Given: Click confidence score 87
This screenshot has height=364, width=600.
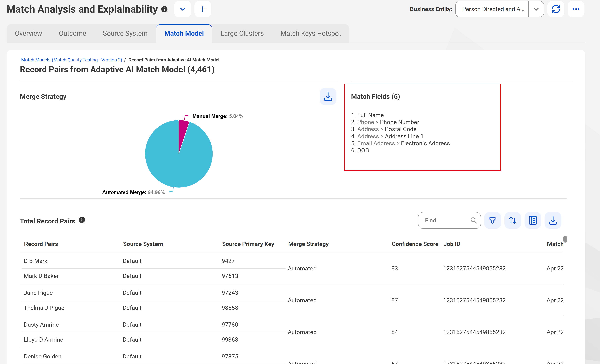Looking at the screenshot, I should coord(394,300).
